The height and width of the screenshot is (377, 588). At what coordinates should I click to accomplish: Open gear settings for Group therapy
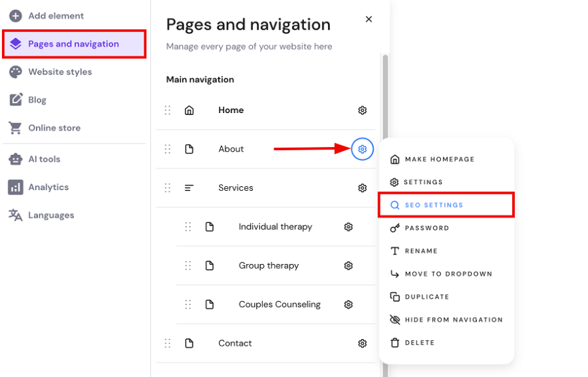[x=349, y=266]
